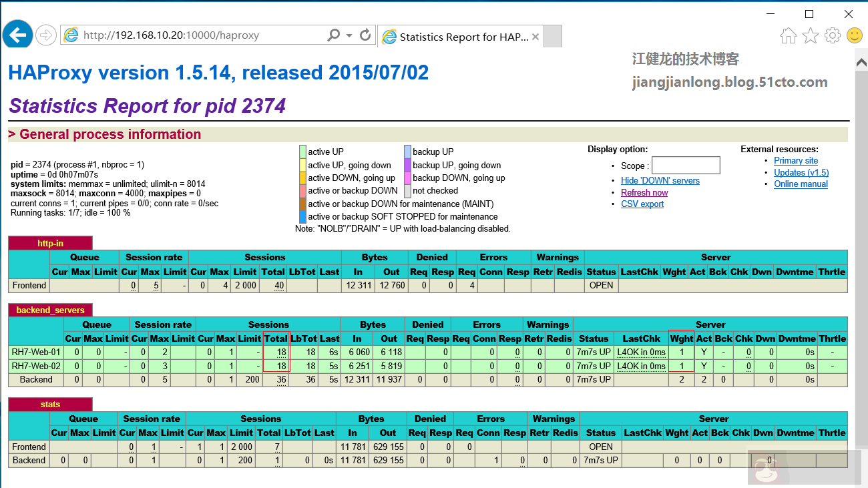Navigate back using the browser back arrow

point(17,35)
